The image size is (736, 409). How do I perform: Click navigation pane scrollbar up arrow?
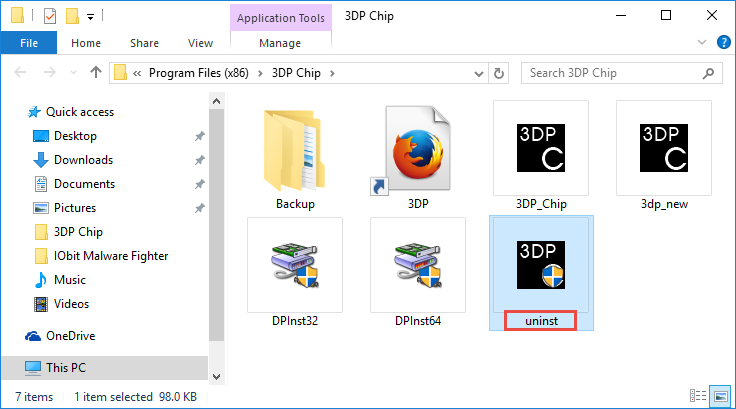tap(216, 101)
